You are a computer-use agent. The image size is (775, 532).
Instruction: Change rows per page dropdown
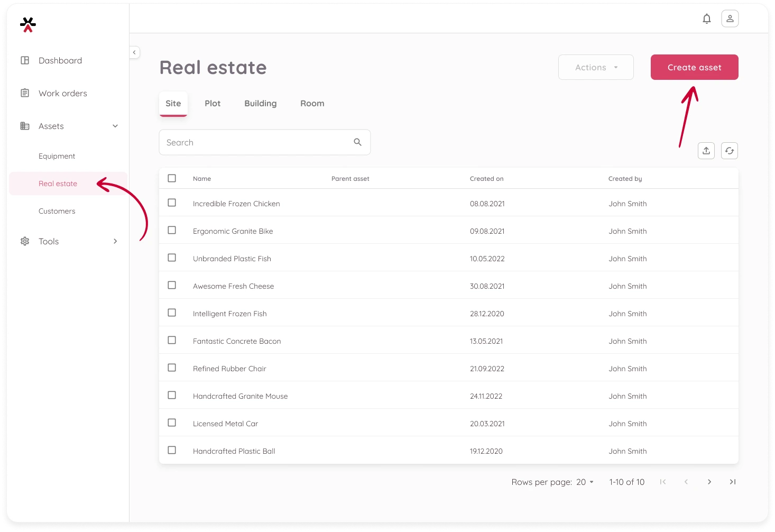point(585,482)
